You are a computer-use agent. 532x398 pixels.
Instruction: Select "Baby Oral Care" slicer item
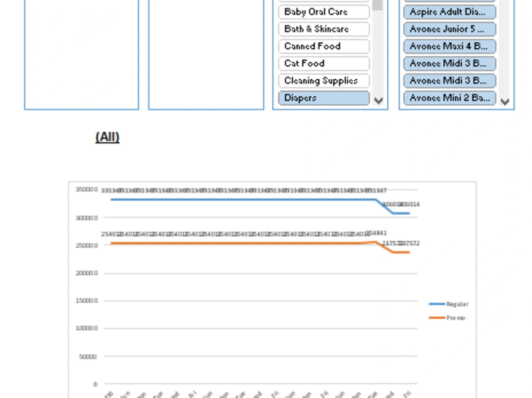[322, 12]
